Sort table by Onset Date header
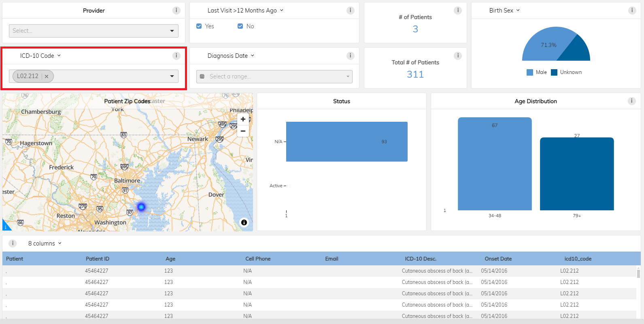The image size is (644, 324). click(x=498, y=259)
